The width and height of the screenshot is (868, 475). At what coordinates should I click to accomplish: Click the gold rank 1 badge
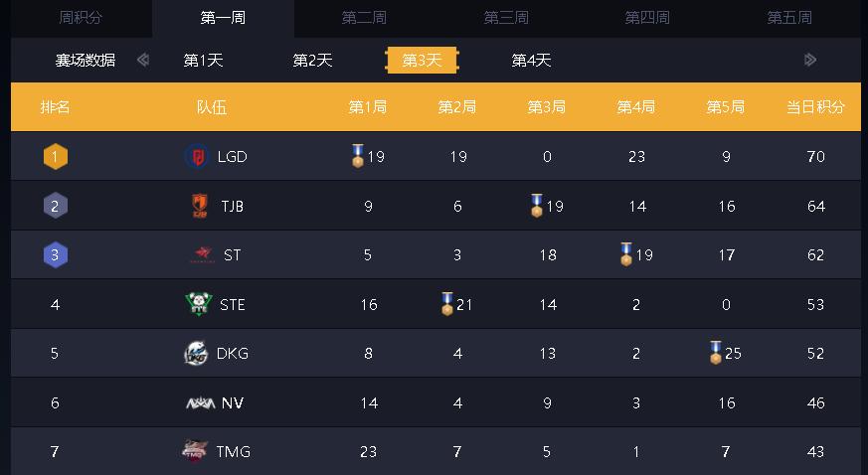(x=56, y=157)
